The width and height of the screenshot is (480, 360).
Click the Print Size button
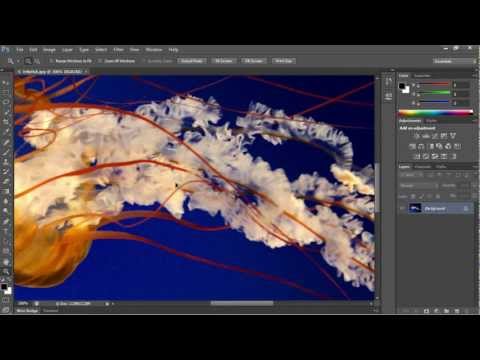click(284, 61)
